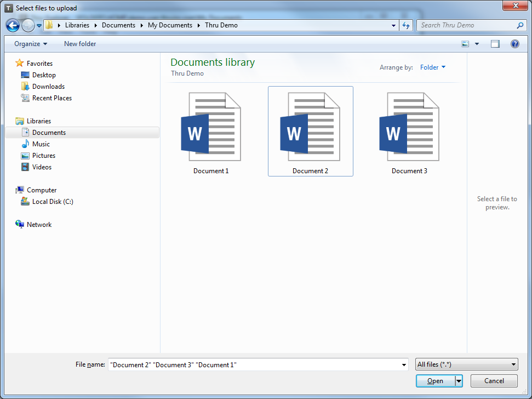Screen dimensions: 532x399
Task: Open the Arrange by Folder dropdown
Action: [x=433, y=67]
